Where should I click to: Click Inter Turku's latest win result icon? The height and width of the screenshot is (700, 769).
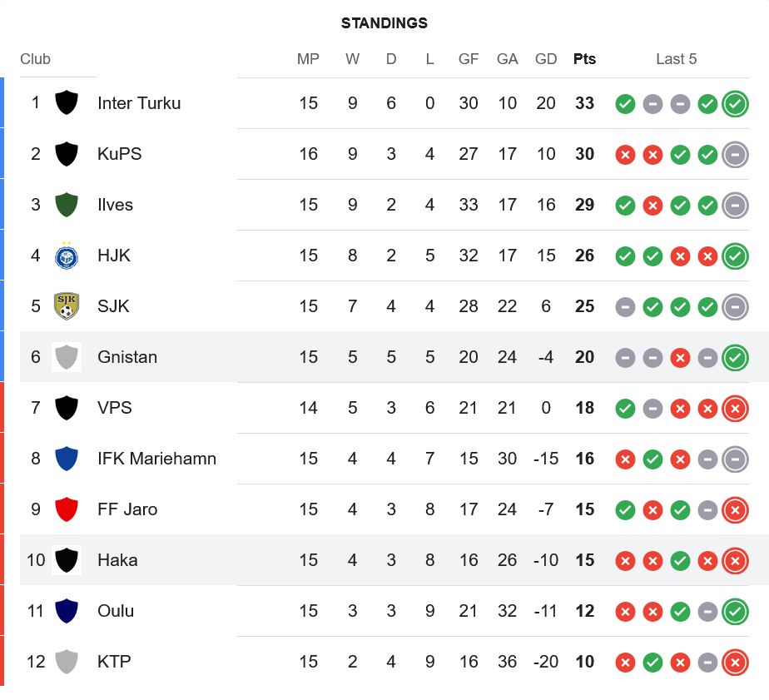click(x=735, y=104)
